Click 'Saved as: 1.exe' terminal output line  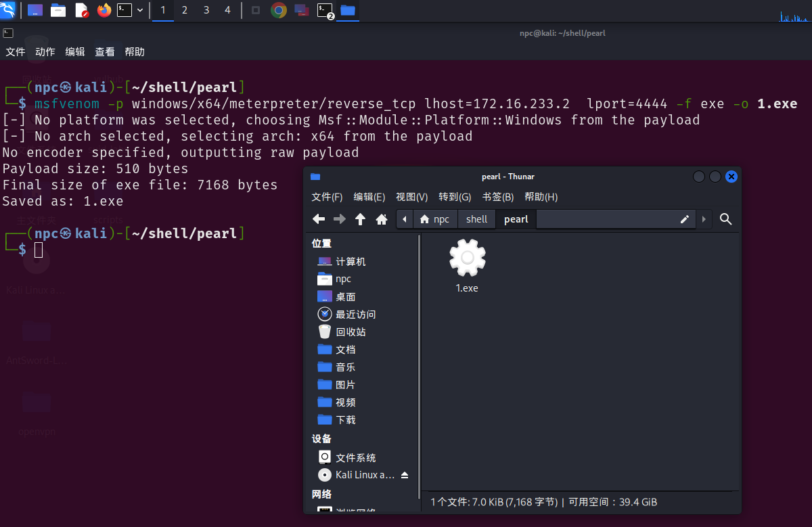tap(63, 201)
